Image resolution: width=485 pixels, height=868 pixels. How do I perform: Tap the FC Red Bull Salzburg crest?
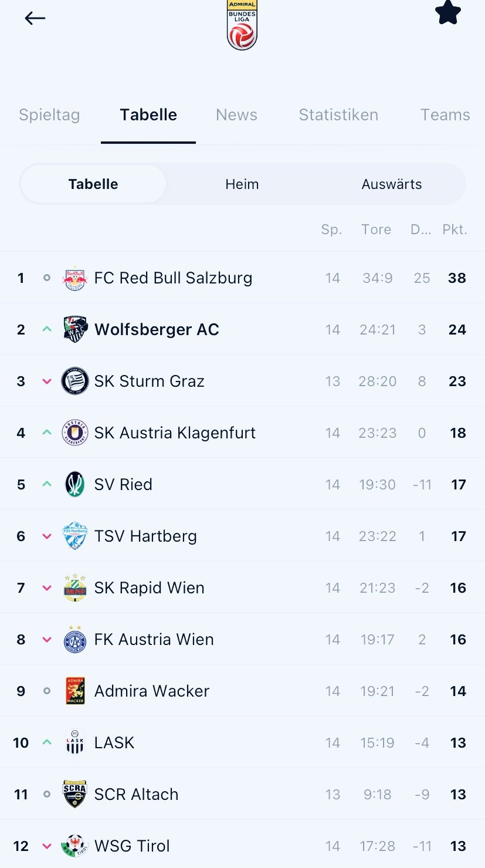[75, 278]
